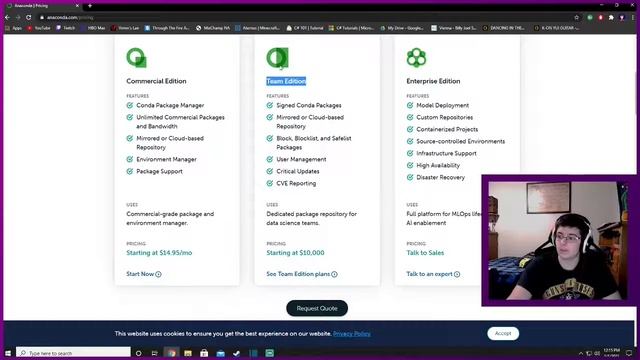Image resolution: width=640 pixels, height=360 pixels.
Task: Click the highlighted Team Edition heading
Action: pos(286,81)
